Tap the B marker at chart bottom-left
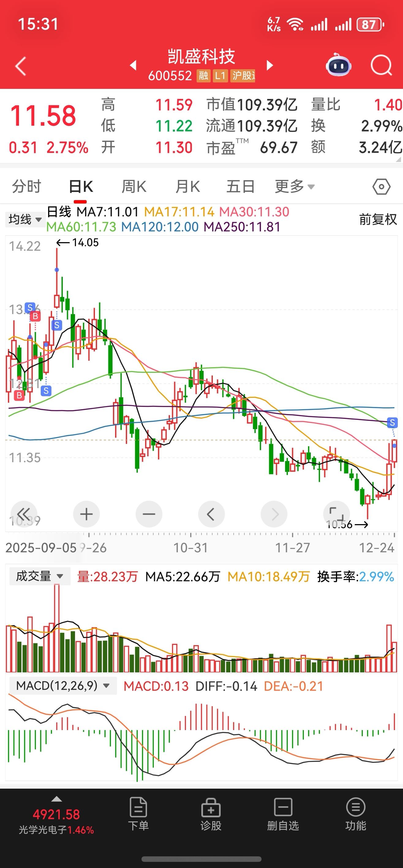Screen dimensions: 403x868 coord(19,395)
